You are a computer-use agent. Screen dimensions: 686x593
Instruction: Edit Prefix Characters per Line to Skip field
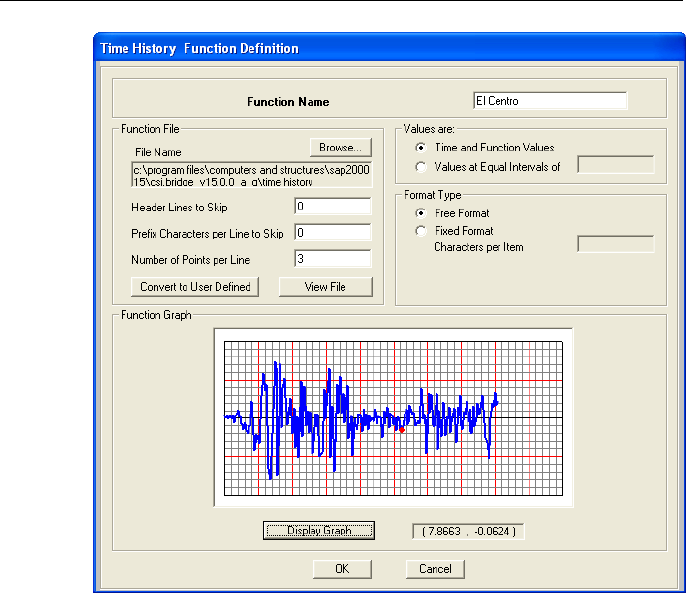tap(332, 232)
